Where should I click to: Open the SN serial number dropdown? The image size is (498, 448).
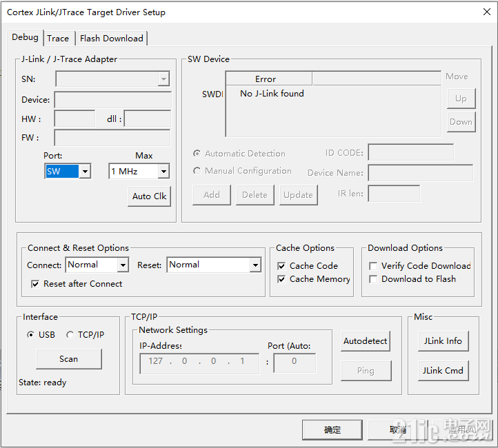[163, 79]
